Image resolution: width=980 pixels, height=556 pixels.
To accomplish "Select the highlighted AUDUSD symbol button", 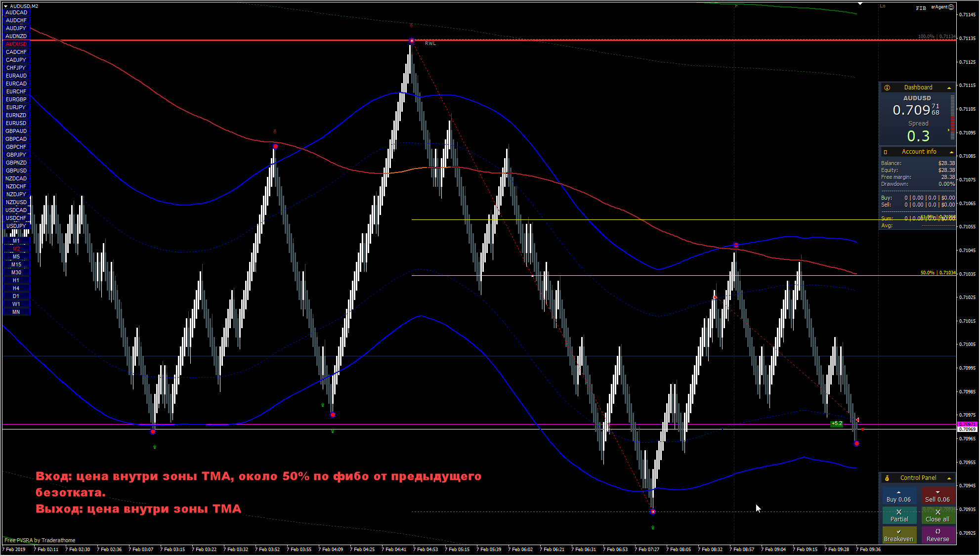I will click(x=16, y=44).
